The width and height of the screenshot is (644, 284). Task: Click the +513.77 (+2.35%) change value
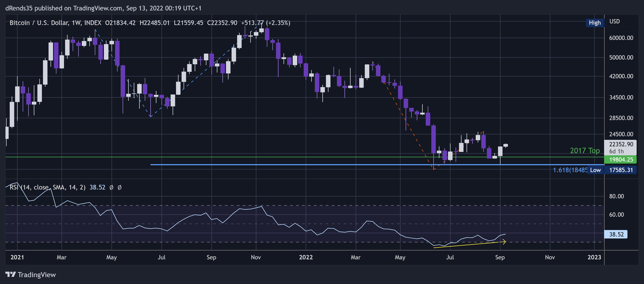click(x=266, y=23)
